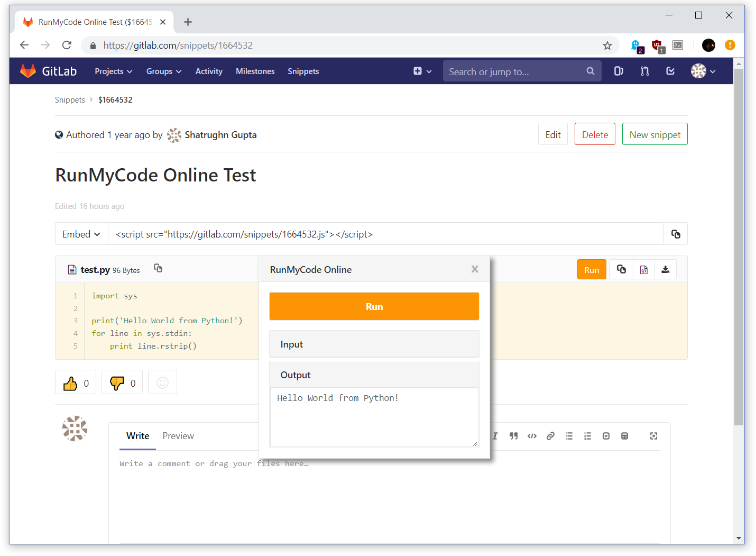
Task: Open a new browser tab
Action: (188, 22)
